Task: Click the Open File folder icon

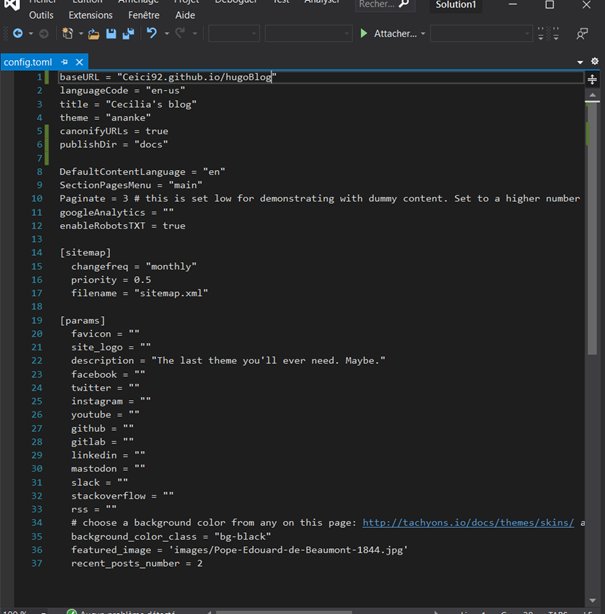Action: (93, 34)
